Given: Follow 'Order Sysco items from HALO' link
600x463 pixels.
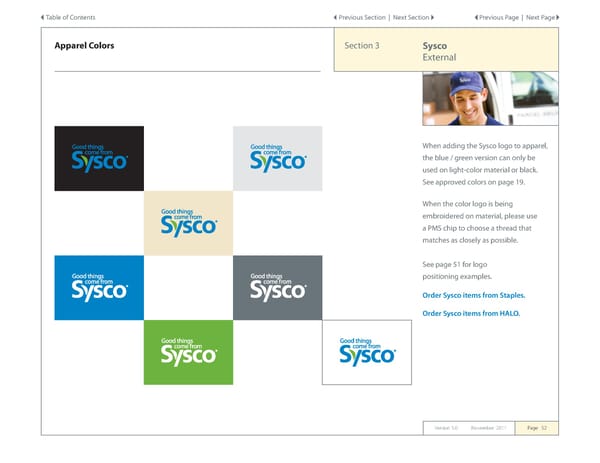Looking at the screenshot, I should pos(471,314).
